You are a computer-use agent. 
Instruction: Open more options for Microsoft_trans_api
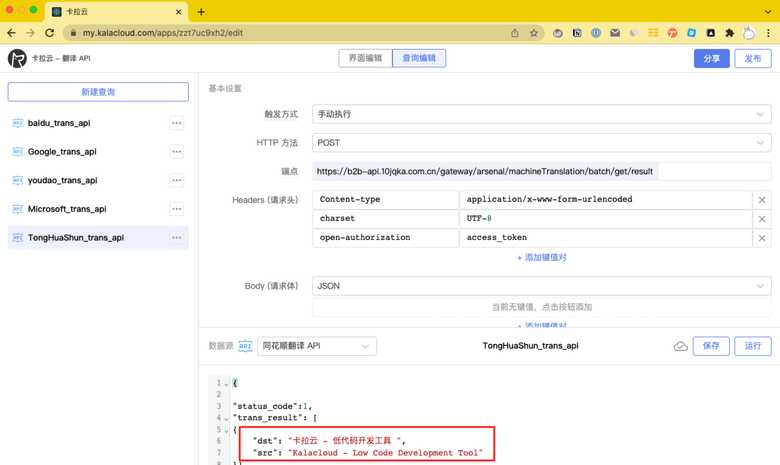click(x=177, y=209)
